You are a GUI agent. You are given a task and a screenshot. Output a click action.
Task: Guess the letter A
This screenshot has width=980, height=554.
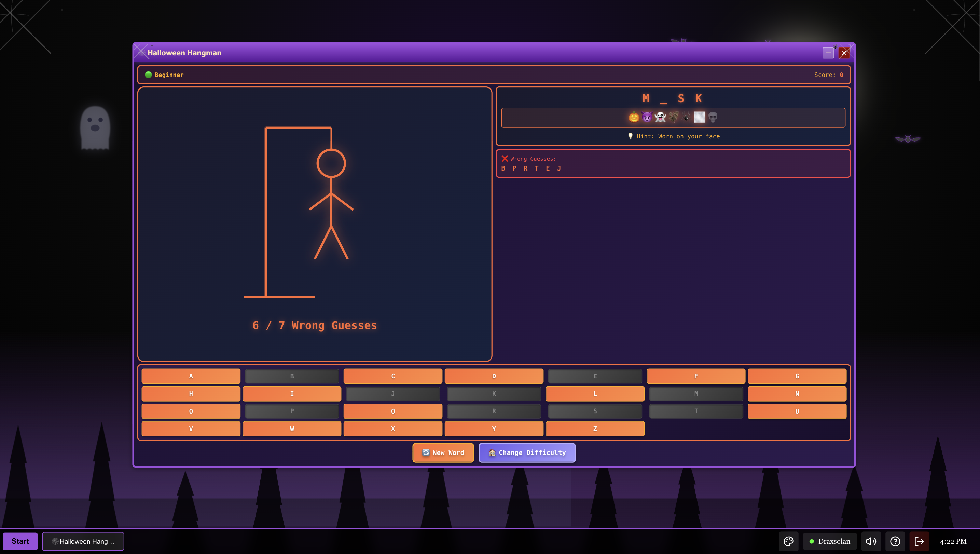click(191, 376)
